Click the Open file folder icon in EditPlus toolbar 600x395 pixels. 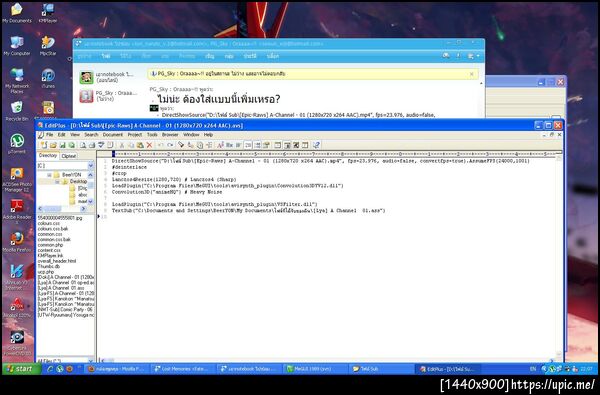pos(53,145)
